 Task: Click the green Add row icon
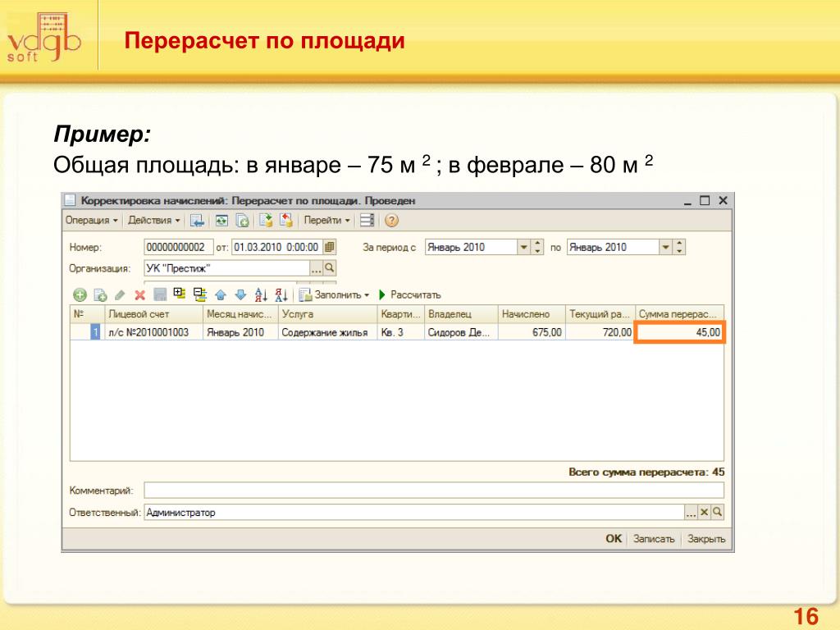click(80, 294)
